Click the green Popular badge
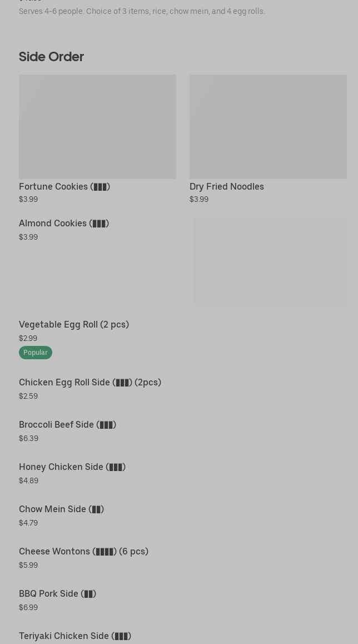 point(36,353)
